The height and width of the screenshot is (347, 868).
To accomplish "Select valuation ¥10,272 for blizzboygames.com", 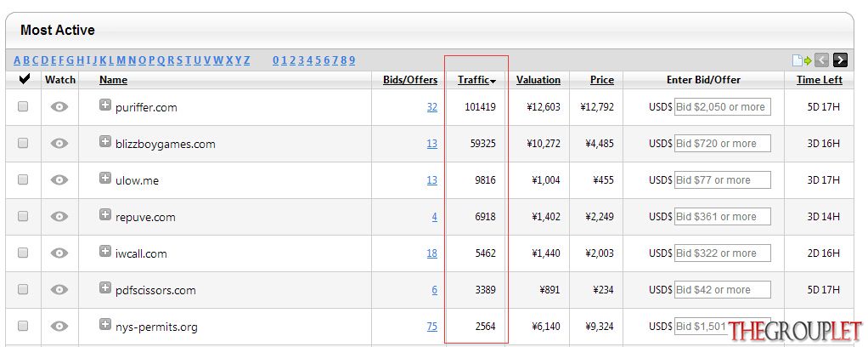I will pos(543,144).
